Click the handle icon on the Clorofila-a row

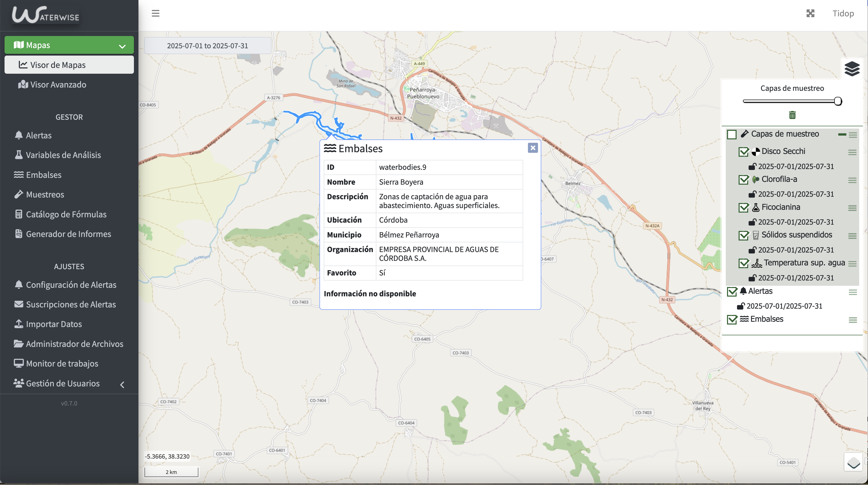(852, 181)
